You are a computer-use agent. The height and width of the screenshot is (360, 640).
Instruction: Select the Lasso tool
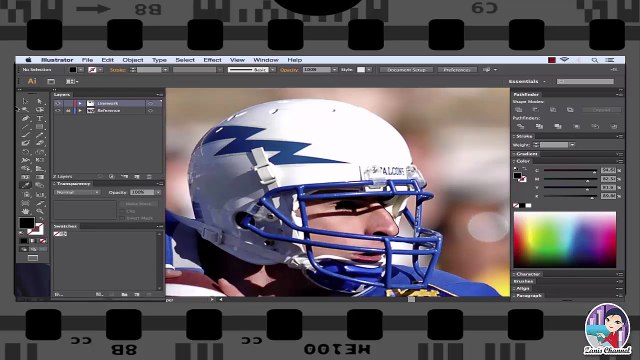[x=40, y=109]
